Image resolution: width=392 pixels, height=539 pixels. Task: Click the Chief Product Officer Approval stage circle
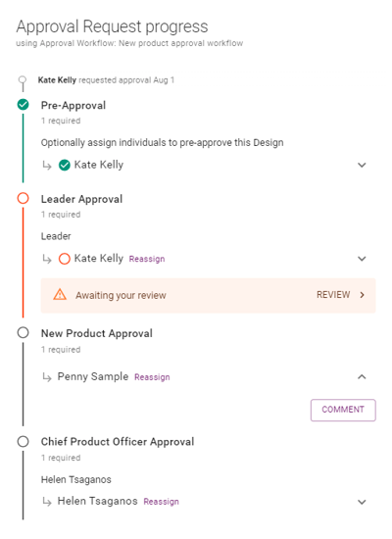pos(24,441)
